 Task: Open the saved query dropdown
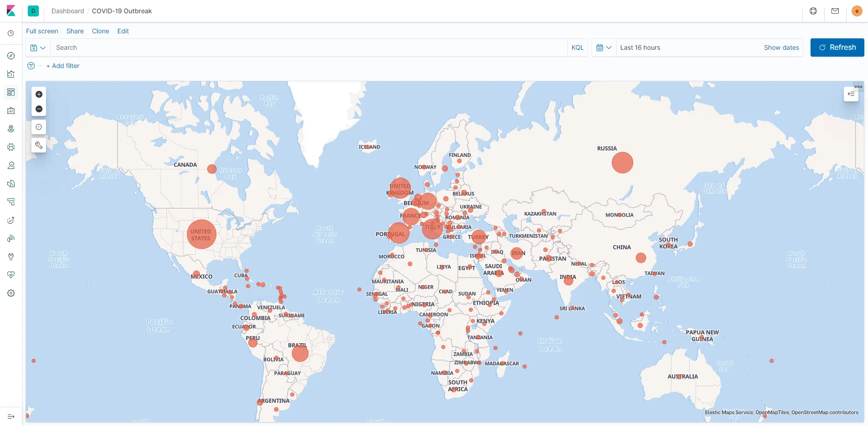(38, 47)
